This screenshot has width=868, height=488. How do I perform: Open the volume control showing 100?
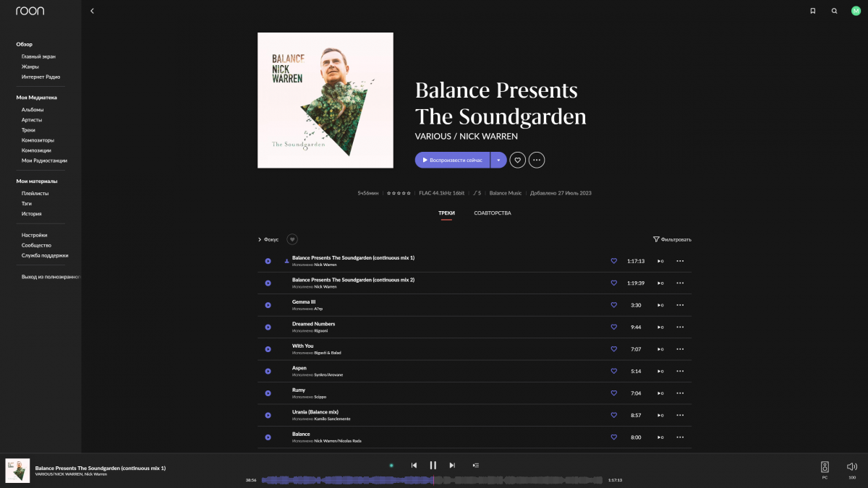tap(852, 467)
